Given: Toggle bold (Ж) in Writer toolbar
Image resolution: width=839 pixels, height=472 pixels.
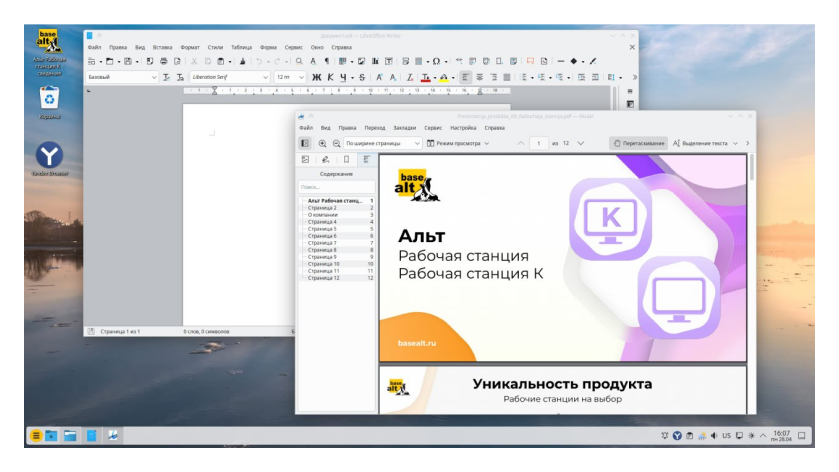Looking at the screenshot, I should [316, 77].
